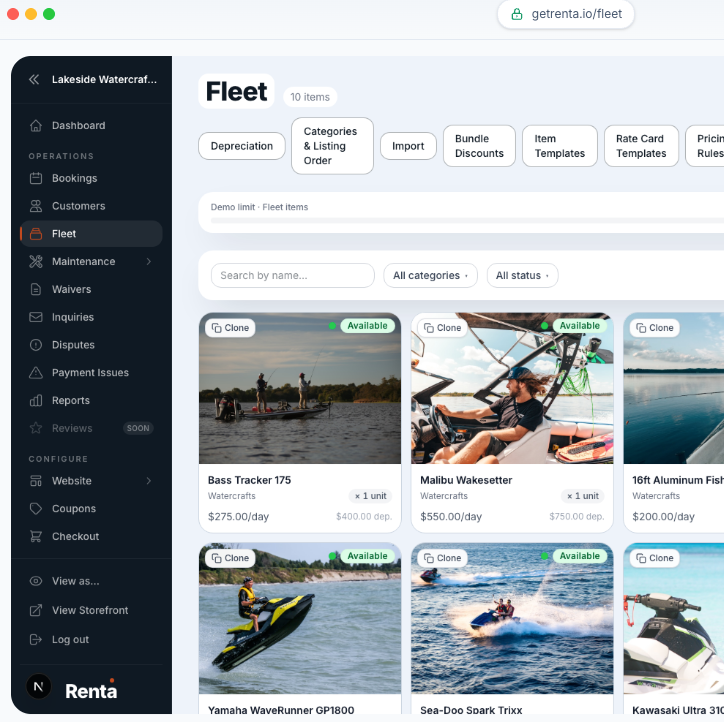Open the All status dropdown
724x722 pixels.
522,276
